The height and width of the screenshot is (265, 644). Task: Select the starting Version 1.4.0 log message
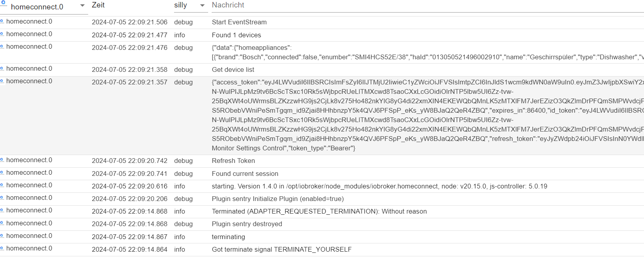(x=379, y=186)
